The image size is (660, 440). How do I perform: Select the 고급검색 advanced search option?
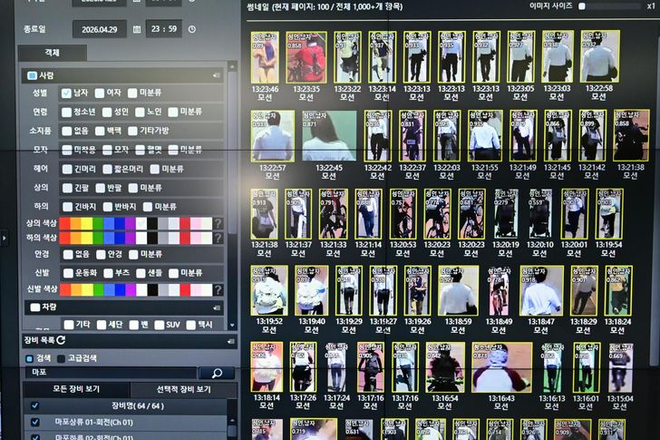click(x=61, y=358)
